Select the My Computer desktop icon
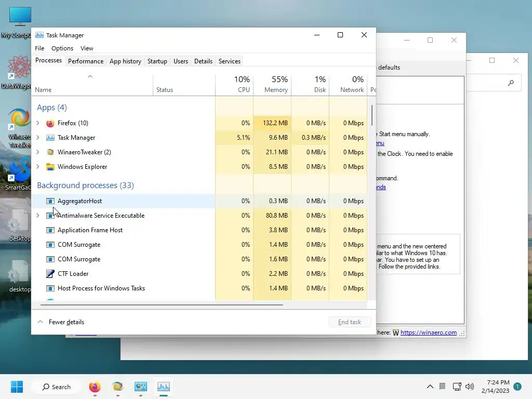The image size is (532, 399). 20,22
